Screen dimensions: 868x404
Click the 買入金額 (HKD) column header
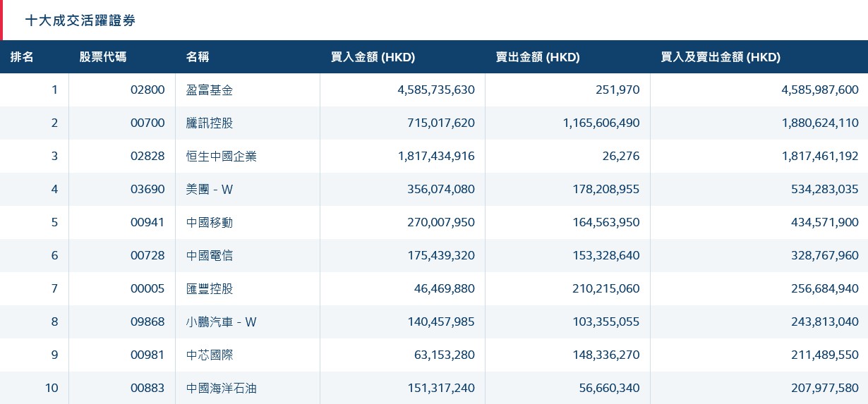pos(373,57)
